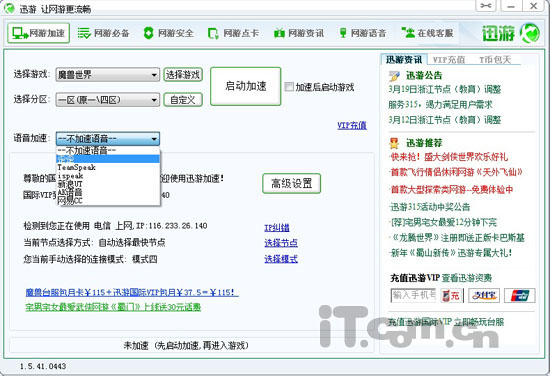This screenshot has width=550, height=376.
Task: Open 新年《蜀山新传》 item
Action: point(451,253)
